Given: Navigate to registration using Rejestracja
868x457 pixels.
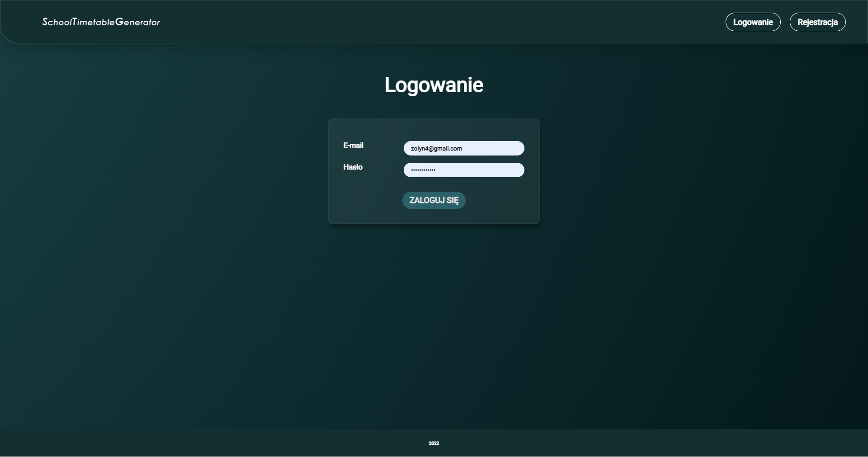Looking at the screenshot, I should pyautogui.click(x=817, y=22).
